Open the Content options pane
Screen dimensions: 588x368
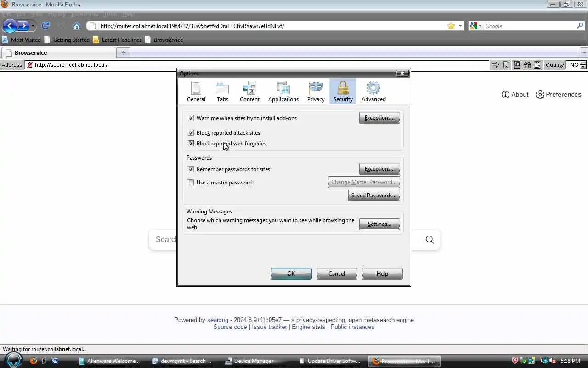click(249, 91)
